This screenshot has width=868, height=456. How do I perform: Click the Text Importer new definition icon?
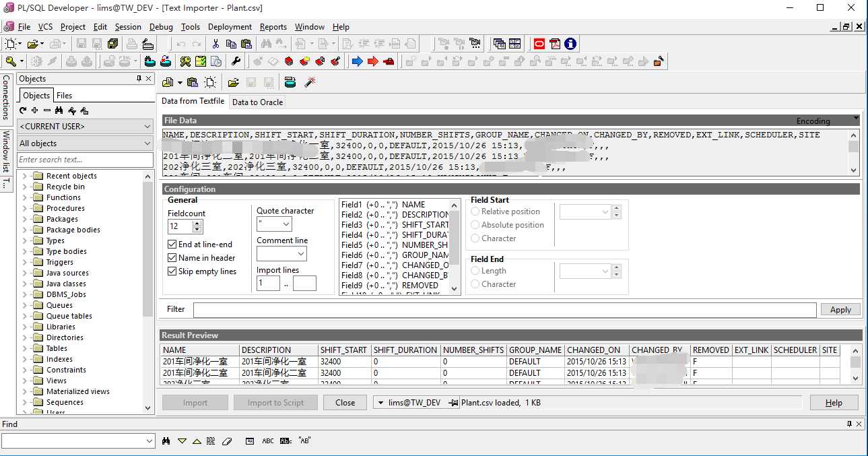pyautogui.click(x=210, y=82)
